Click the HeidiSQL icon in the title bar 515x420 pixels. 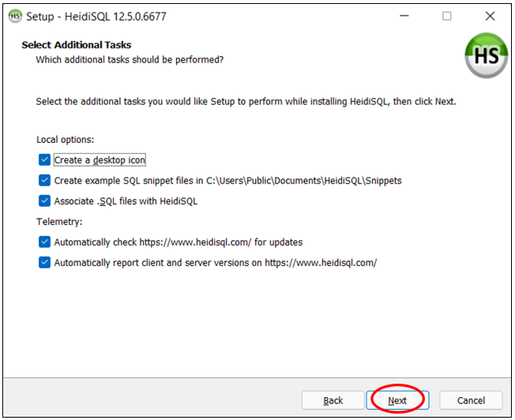pyautogui.click(x=14, y=16)
